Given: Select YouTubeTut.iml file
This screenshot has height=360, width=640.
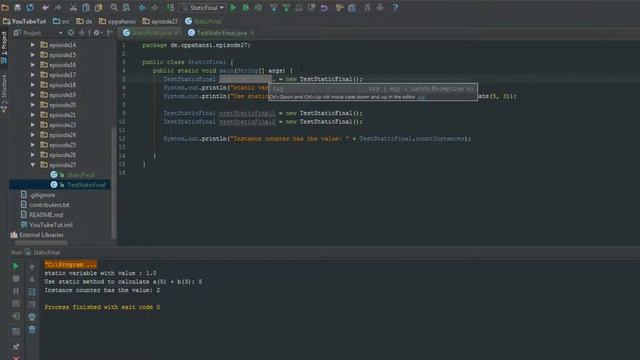Looking at the screenshot, I should (x=47, y=225).
